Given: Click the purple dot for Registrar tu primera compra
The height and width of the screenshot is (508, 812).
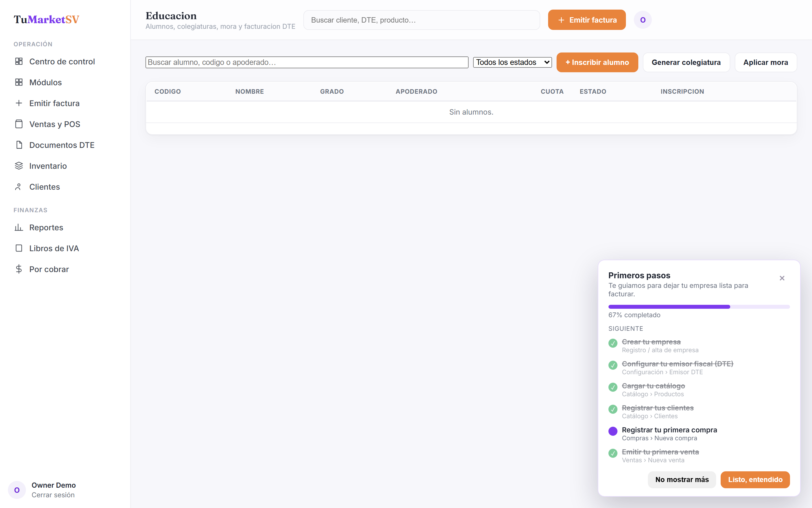Looking at the screenshot, I should [x=613, y=432].
